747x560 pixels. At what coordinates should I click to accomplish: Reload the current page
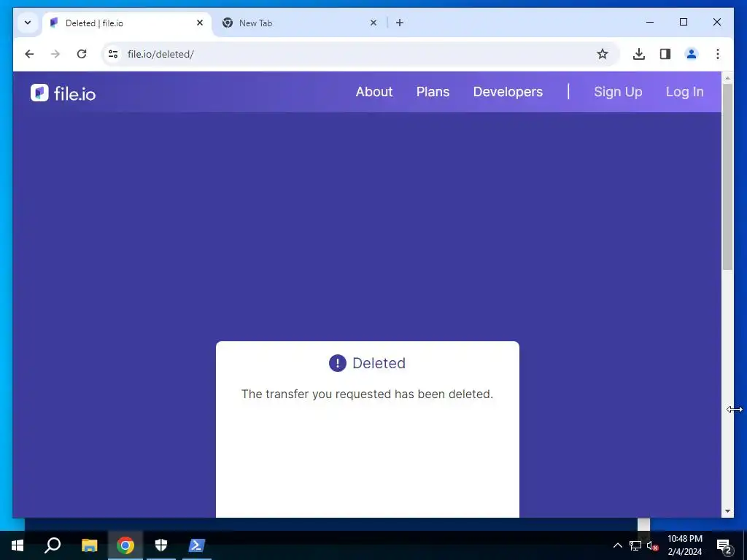coord(82,54)
